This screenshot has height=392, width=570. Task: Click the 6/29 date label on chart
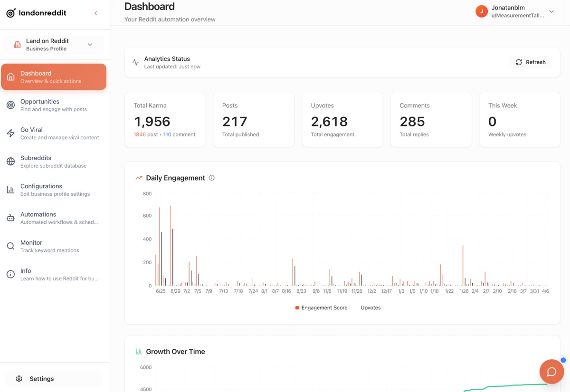pos(175,291)
